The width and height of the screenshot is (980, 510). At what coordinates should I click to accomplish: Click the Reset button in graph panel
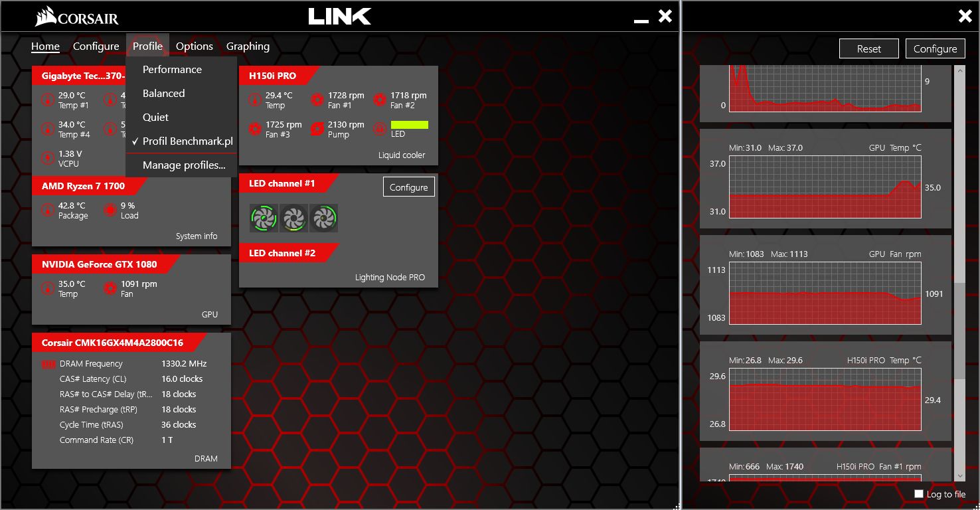tap(869, 48)
